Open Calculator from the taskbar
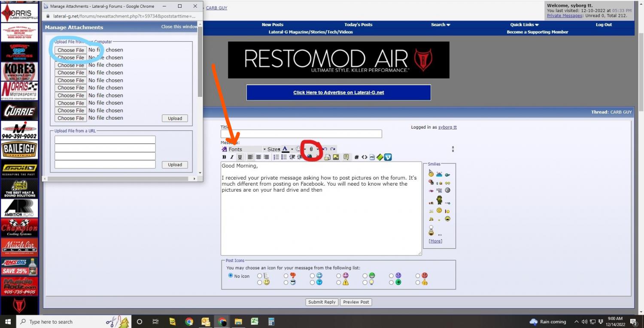 pos(271,322)
